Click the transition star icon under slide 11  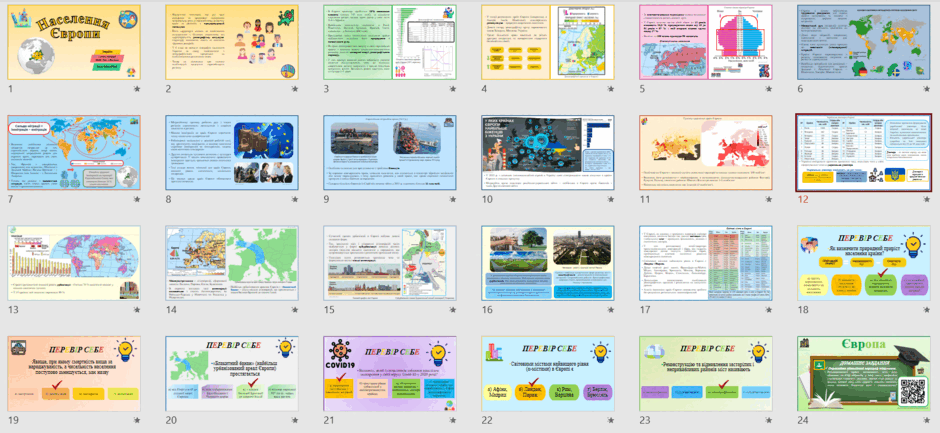pyautogui.click(x=769, y=199)
